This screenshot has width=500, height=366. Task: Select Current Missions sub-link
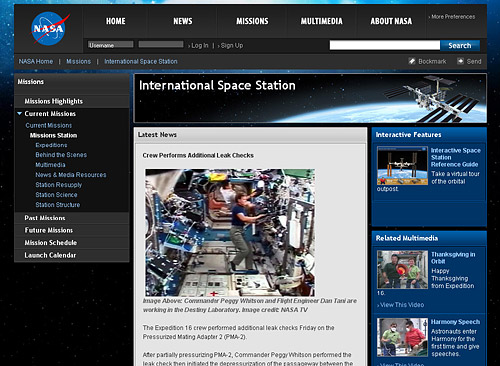(x=49, y=125)
